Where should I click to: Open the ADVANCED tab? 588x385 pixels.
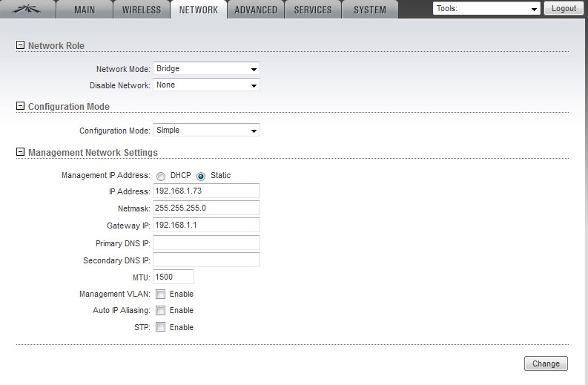pyautogui.click(x=256, y=10)
